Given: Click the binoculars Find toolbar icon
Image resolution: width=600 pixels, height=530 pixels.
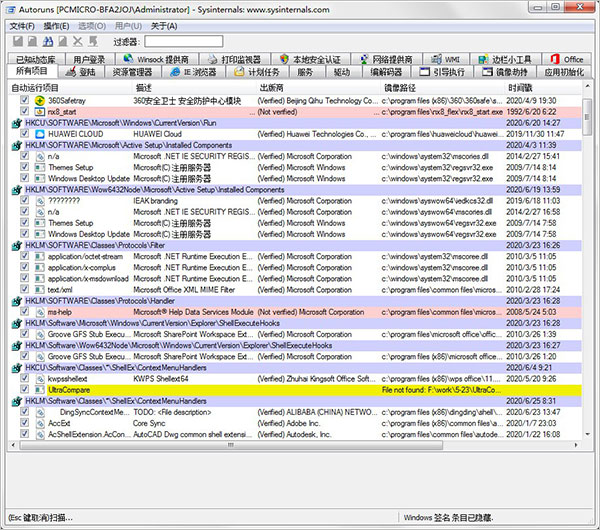Looking at the screenshot, I should 48,41.
